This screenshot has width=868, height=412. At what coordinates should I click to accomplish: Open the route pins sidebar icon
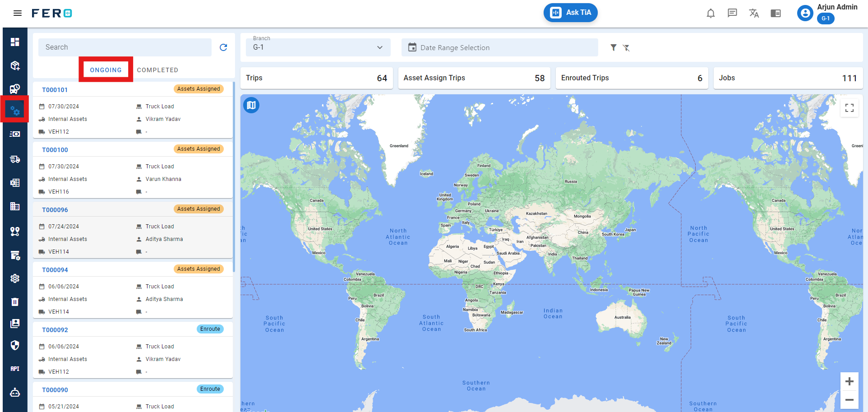pyautogui.click(x=15, y=231)
